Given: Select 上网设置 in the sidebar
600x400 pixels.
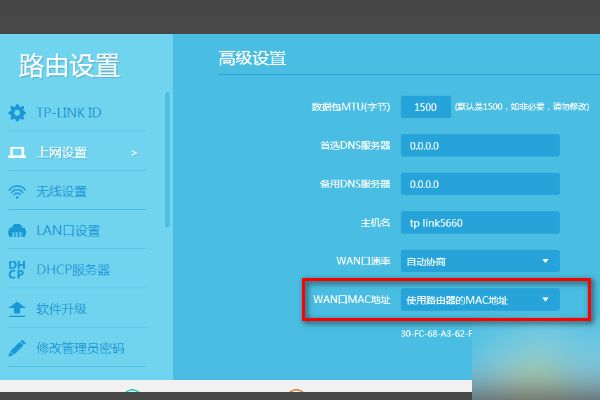Looking at the screenshot, I should (x=62, y=152).
